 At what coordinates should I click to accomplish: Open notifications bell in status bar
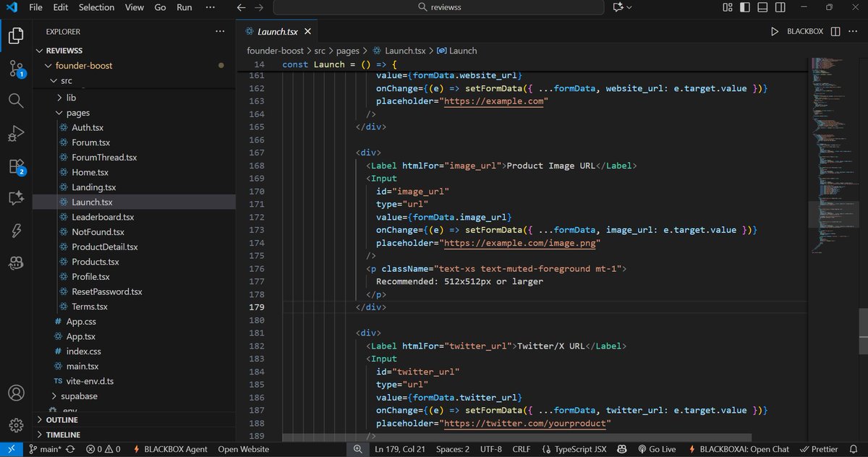(855, 449)
